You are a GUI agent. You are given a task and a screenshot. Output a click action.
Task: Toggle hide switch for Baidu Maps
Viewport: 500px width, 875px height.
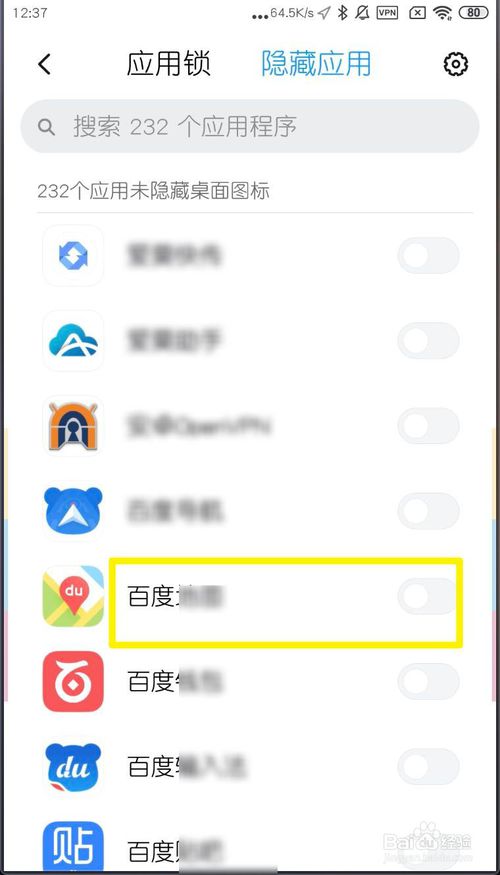pyautogui.click(x=428, y=597)
